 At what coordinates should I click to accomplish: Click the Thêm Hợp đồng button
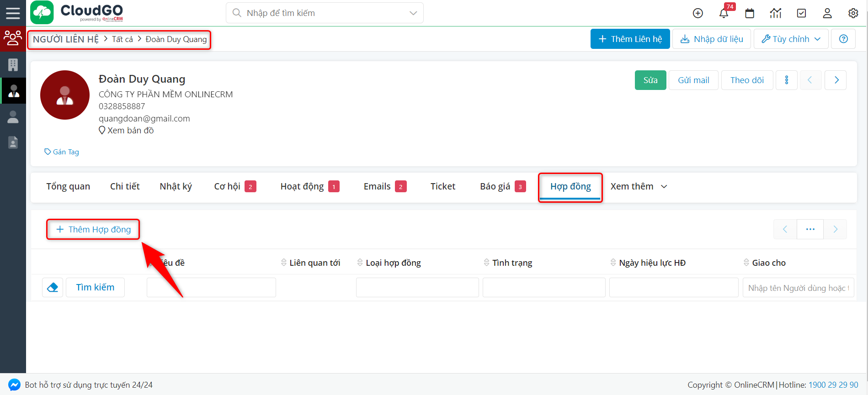[x=93, y=230]
